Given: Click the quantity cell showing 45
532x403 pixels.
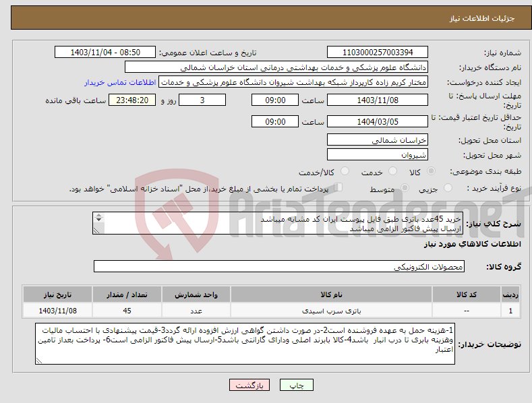Looking at the screenshot, I should [x=127, y=311].
